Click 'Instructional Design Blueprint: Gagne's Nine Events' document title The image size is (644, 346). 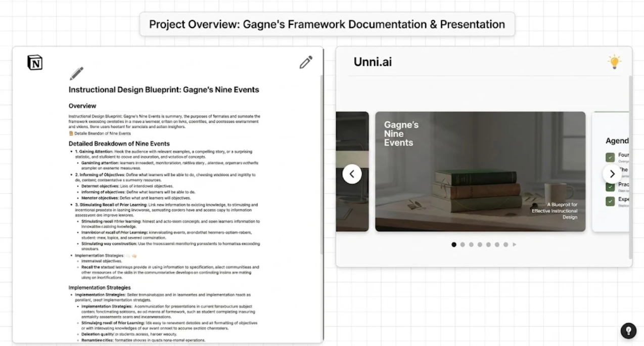pyautogui.click(x=164, y=90)
